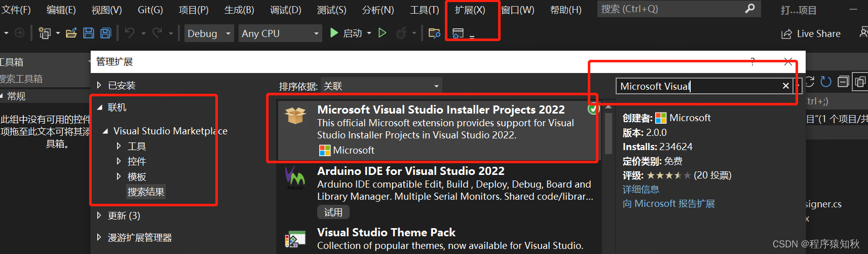Click the 试用 button for Arduino IDE
The height and width of the screenshot is (254, 868).
point(333,212)
